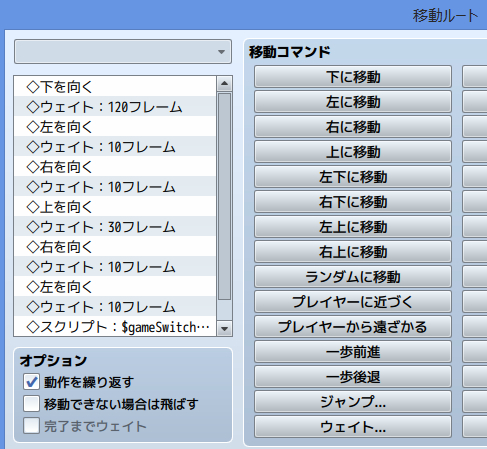Screen dimensions: 487x449
Task: Select ◇上を向く row
Action: pos(115,207)
